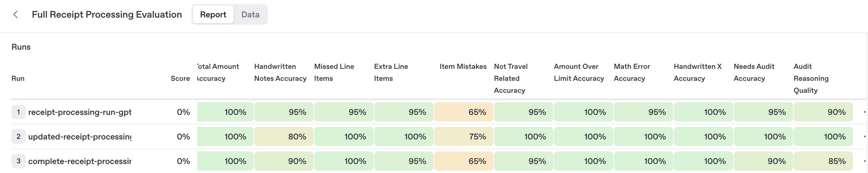
Task: Click the row number badge for run 2
Action: click(19, 137)
